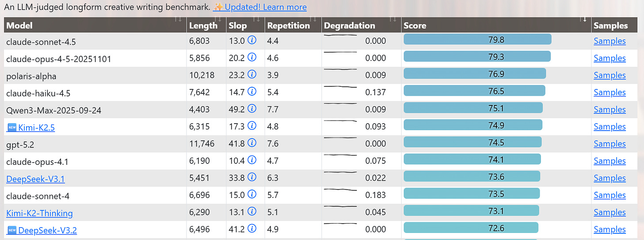Click the degradation value 0.137
The height and width of the screenshot is (240, 644).
click(376, 92)
